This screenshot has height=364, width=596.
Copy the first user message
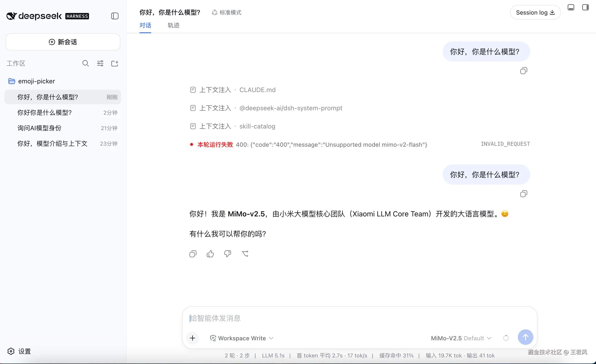click(524, 71)
